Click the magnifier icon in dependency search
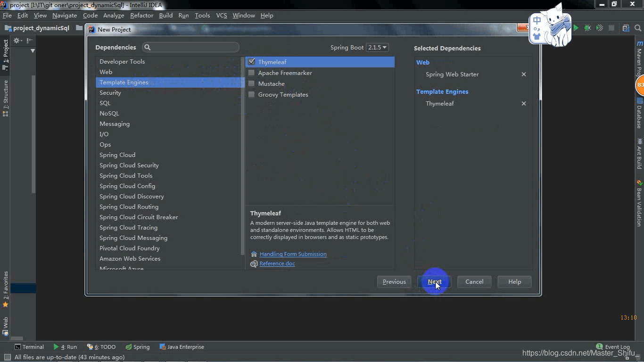Image resolution: width=644 pixels, height=362 pixels. click(x=147, y=47)
